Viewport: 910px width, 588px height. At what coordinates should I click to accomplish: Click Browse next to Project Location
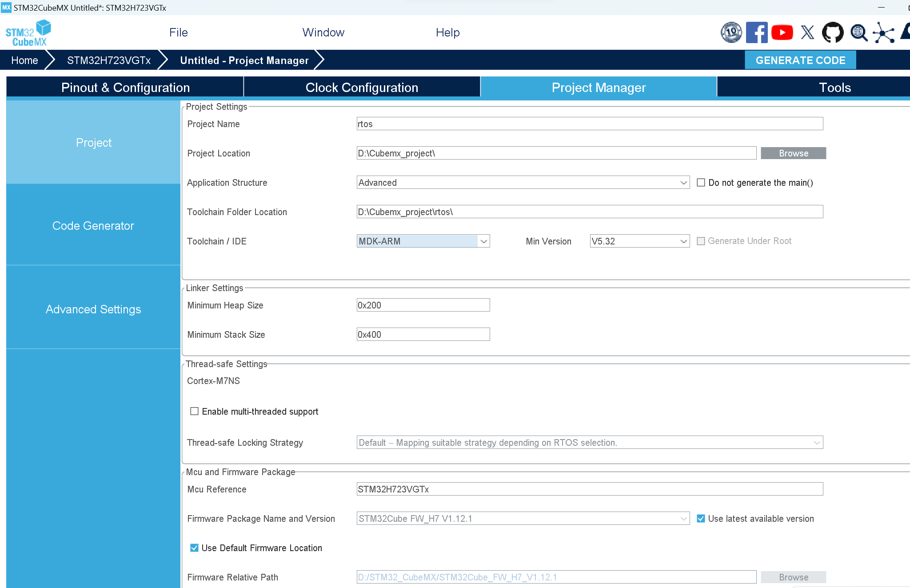tap(793, 153)
